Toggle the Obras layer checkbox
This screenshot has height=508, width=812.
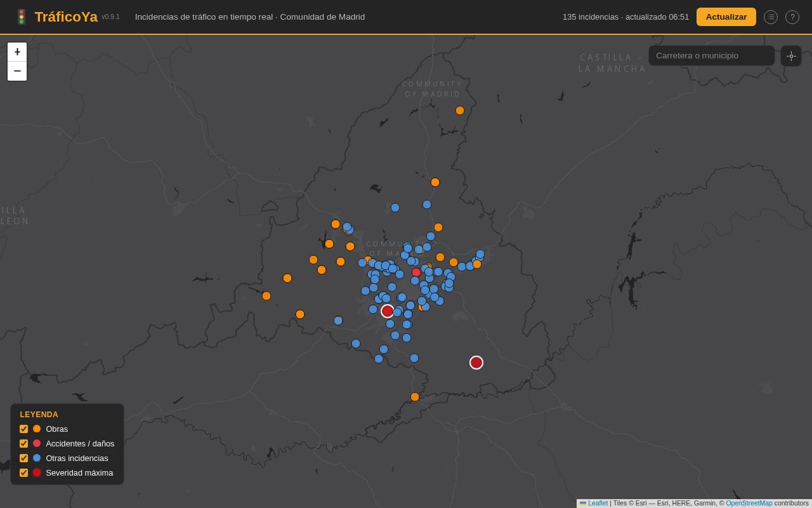[x=24, y=429]
